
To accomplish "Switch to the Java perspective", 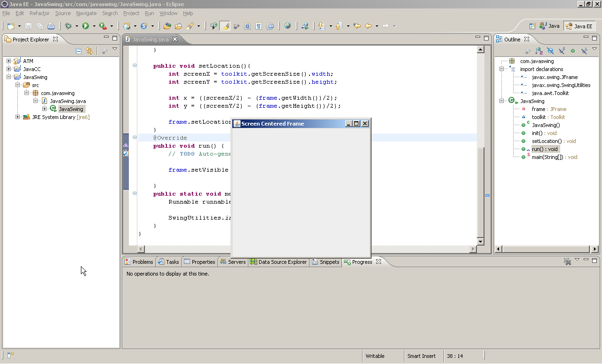I will 549,26.
